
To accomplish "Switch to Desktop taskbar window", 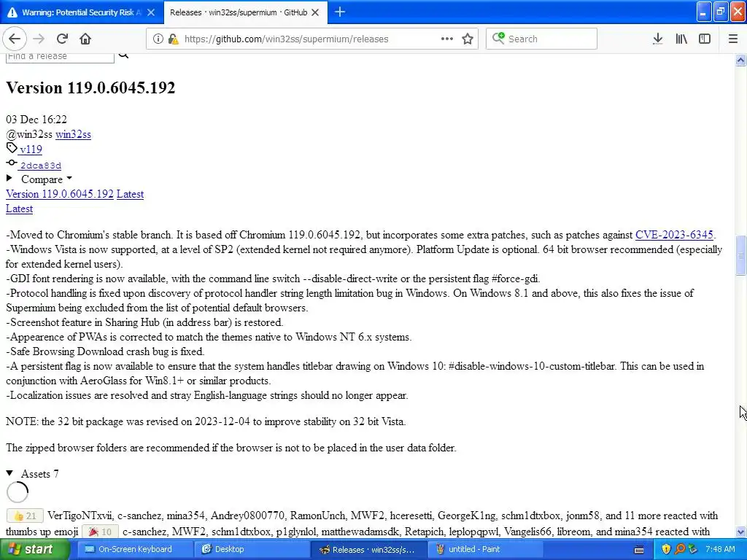I will [251, 549].
